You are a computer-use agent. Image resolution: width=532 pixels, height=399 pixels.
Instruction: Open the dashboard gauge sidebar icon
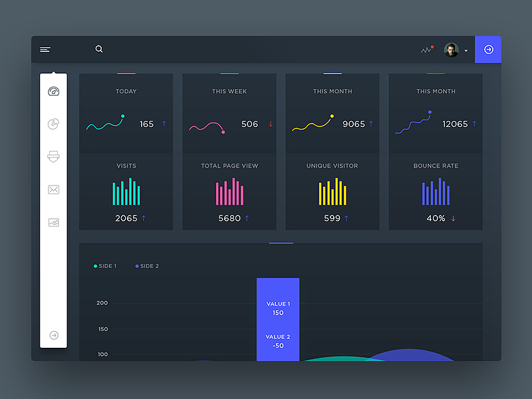[54, 91]
